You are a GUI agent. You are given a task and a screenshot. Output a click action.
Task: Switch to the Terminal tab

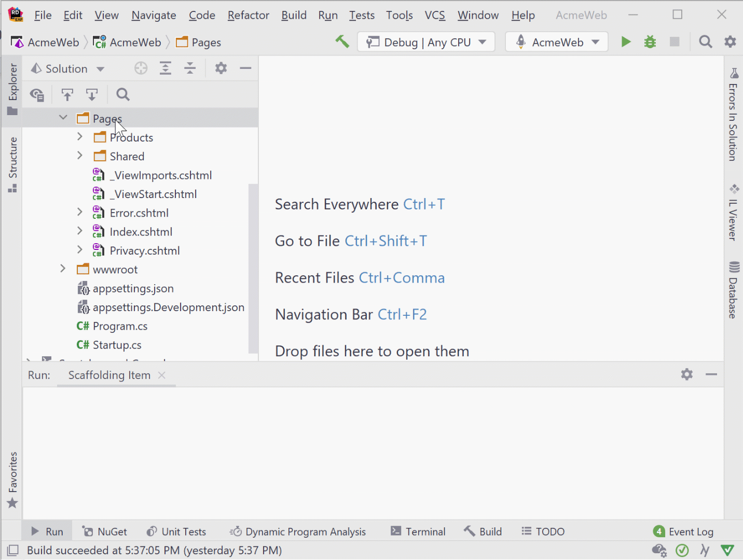(418, 531)
